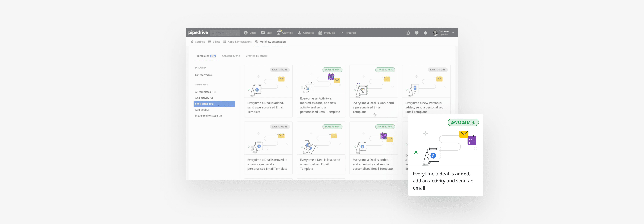
Task: Show notifications bell
Action: coord(425,33)
